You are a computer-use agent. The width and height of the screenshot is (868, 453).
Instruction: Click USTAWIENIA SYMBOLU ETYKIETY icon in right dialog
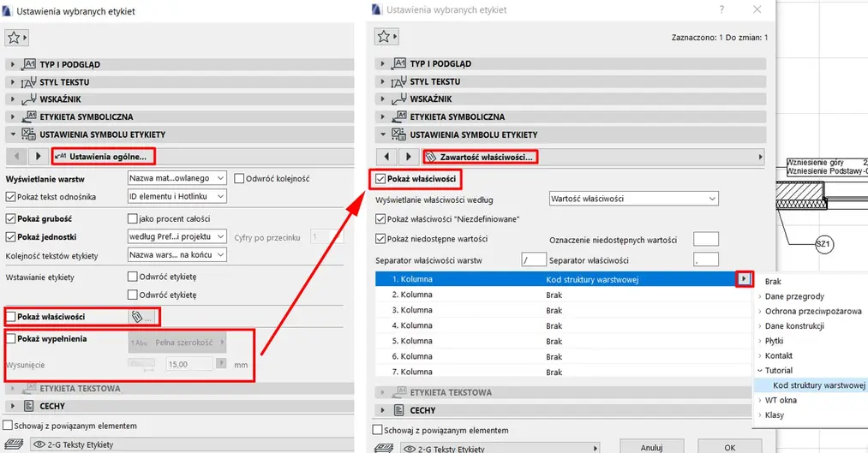[x=398, y=134]
